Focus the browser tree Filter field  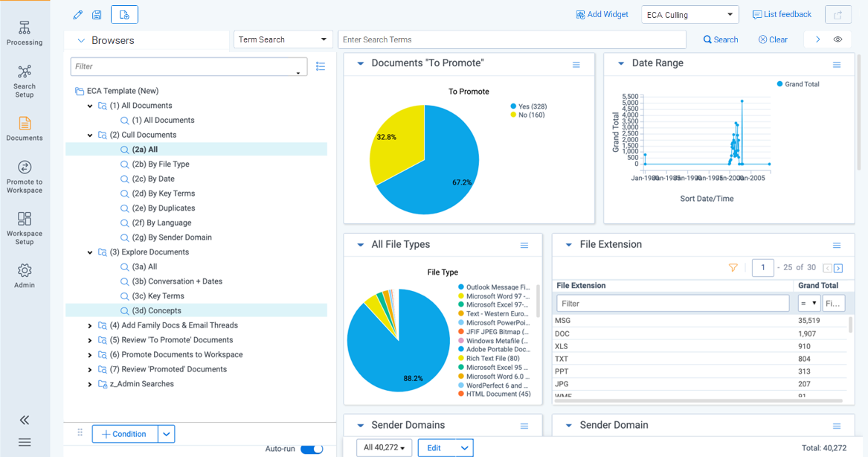click(x=189, y=66)
